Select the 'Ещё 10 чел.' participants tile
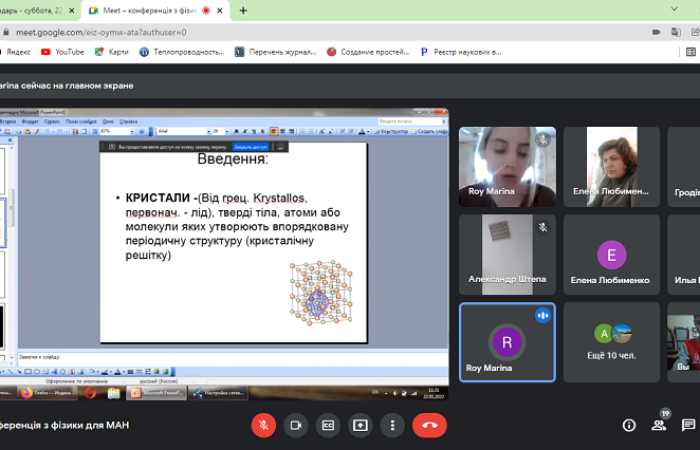700x450 pixels. coord(611,342)
